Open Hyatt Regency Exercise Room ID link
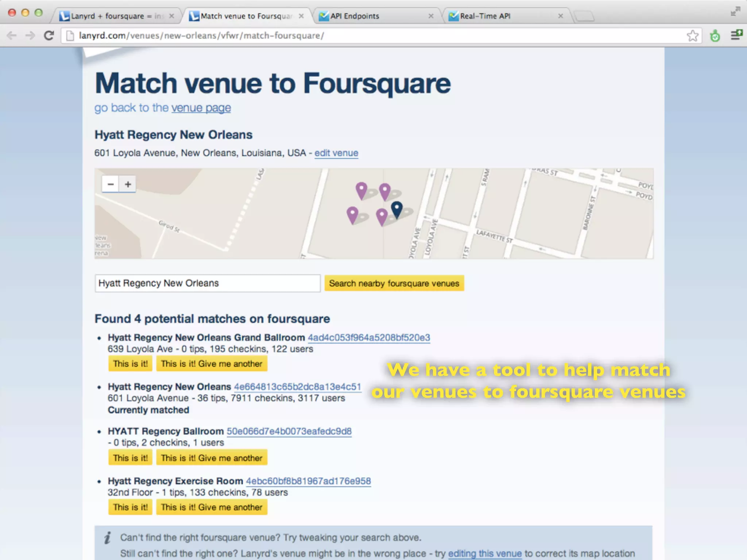747x560 pixels. [308, 481]
